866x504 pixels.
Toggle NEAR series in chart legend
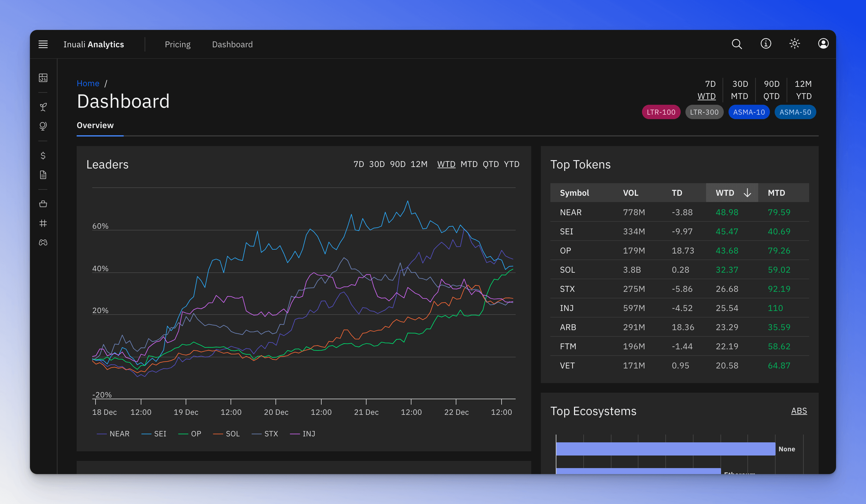(x=113, y=434)
